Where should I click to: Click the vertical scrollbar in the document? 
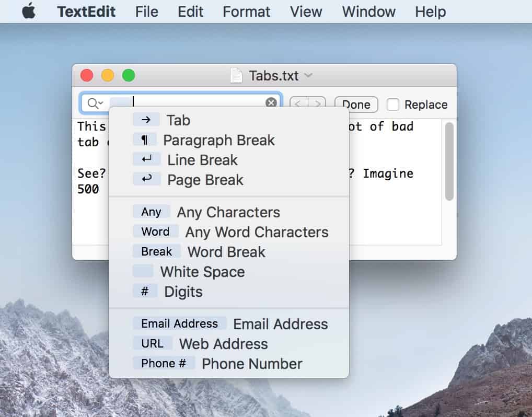click(x=449, y=161)
